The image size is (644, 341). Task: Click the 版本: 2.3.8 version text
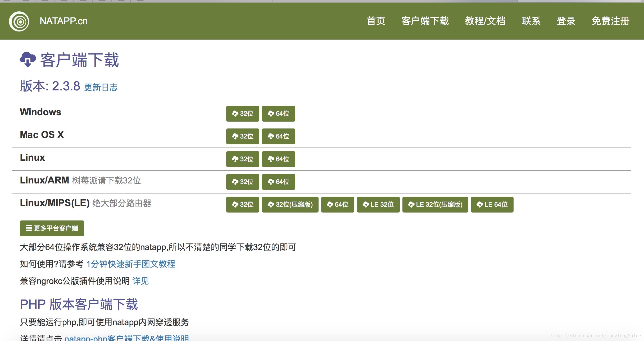coord(50,86)
